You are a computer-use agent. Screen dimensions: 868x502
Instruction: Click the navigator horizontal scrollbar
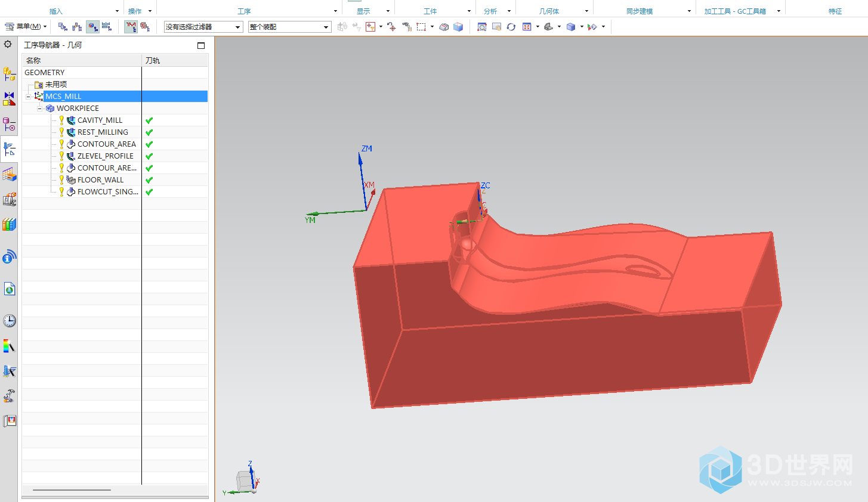[72, 490]
